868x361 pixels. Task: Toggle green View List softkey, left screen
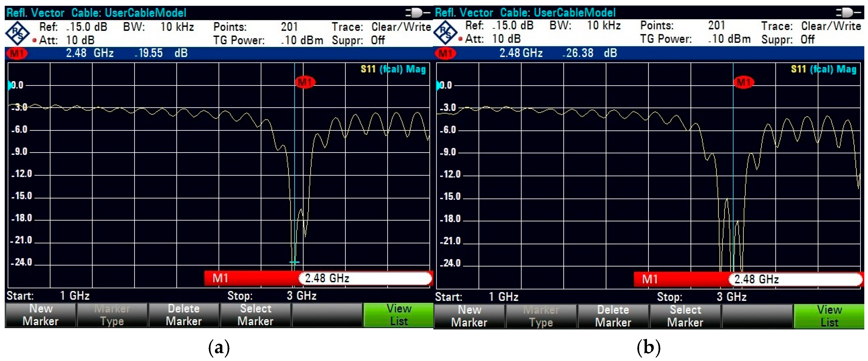tap(398, 315)
